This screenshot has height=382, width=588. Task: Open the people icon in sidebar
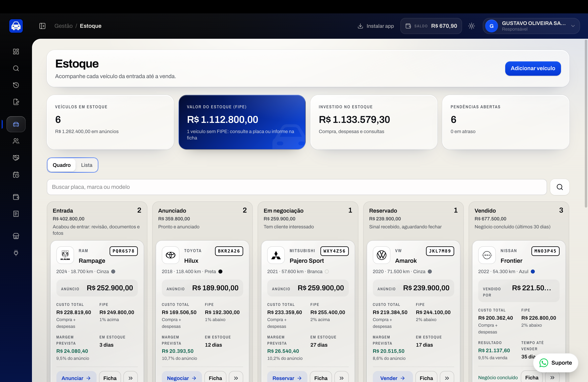pyautogui.click(x=16, y=141)
